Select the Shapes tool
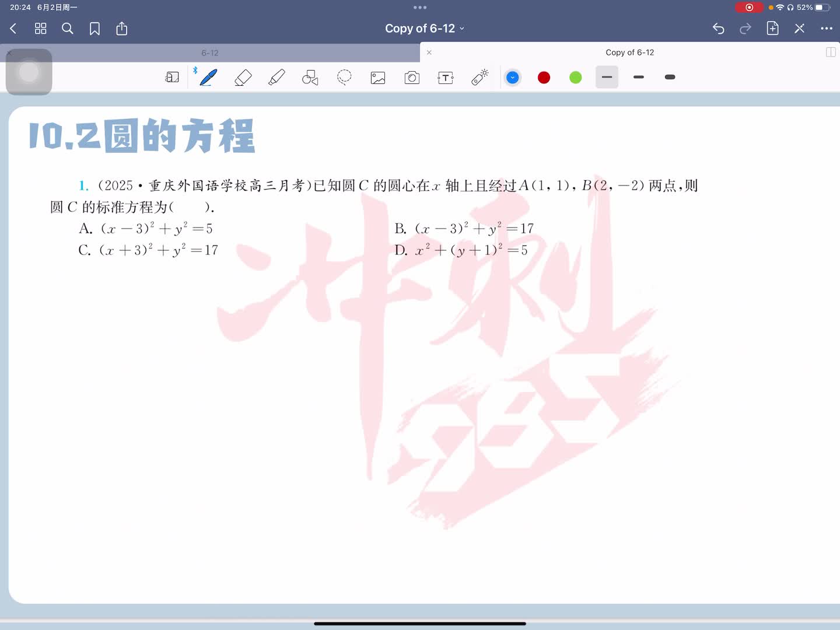The height and width of the screenshot is (630, 840). click(310, 78)
